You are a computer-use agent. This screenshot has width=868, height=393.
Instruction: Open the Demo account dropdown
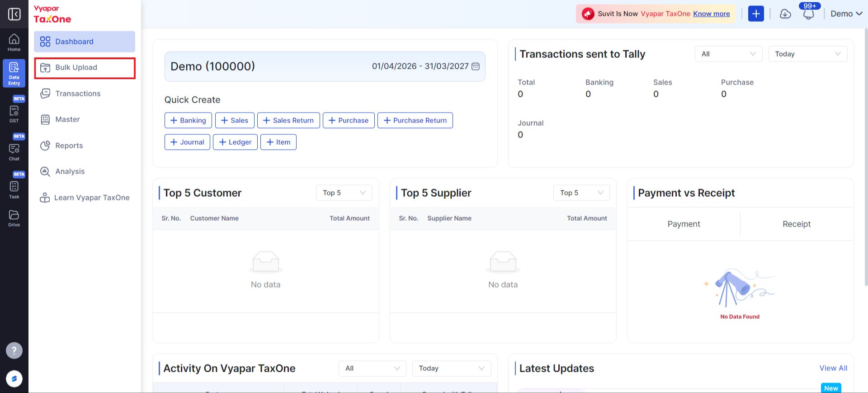(846, 14)
